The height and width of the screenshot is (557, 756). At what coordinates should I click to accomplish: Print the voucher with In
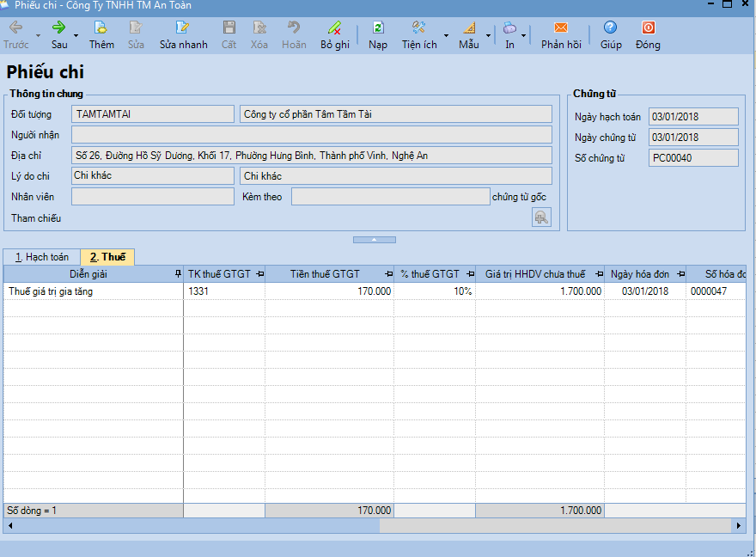[509, 35]
